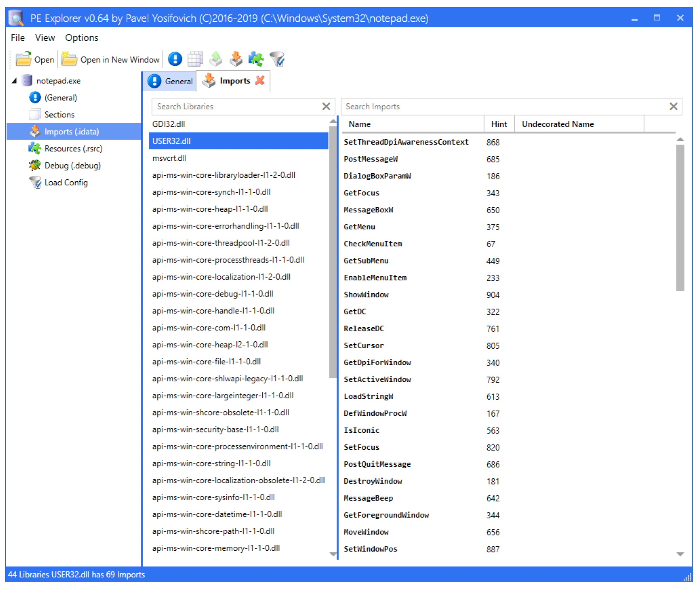The image size is (700, 589).
Task: Select the Debug (.debug) tree item label
Action: (73, 166)
